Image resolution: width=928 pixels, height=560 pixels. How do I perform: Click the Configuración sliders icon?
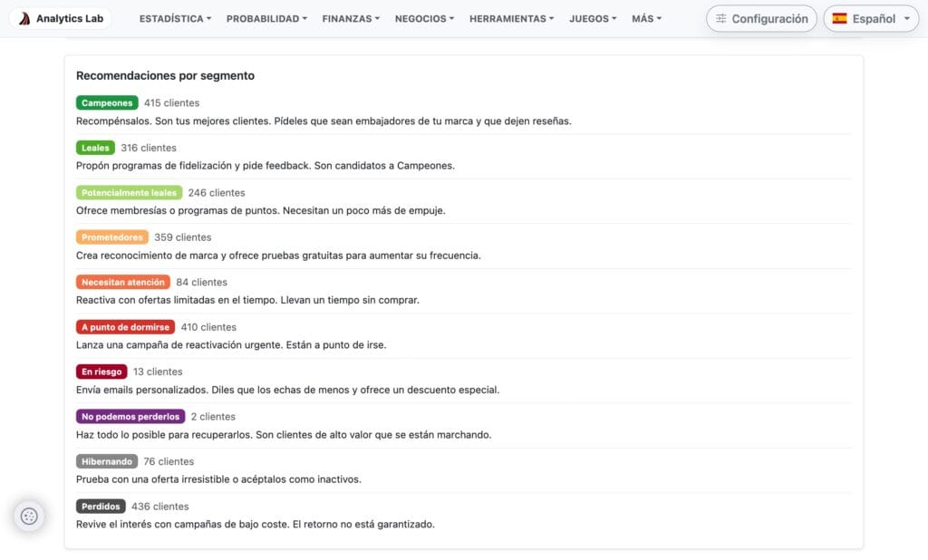(720, 18)
